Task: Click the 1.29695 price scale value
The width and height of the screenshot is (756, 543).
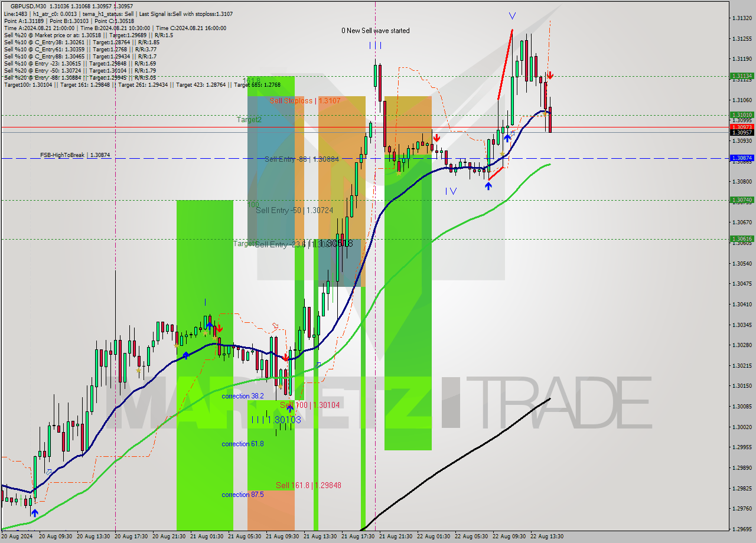Action: click(742, 529)
